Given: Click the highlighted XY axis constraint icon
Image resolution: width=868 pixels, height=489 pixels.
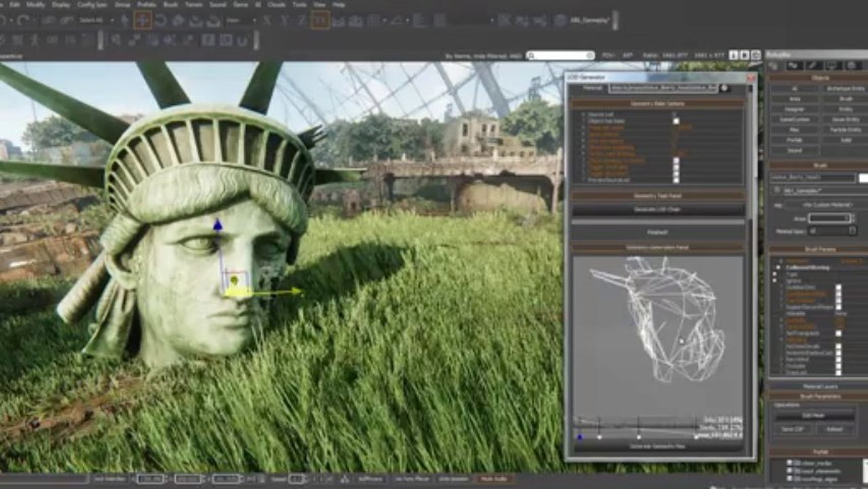Looking at the screenshot, I should pyautogui.click(x=320, y=20).
